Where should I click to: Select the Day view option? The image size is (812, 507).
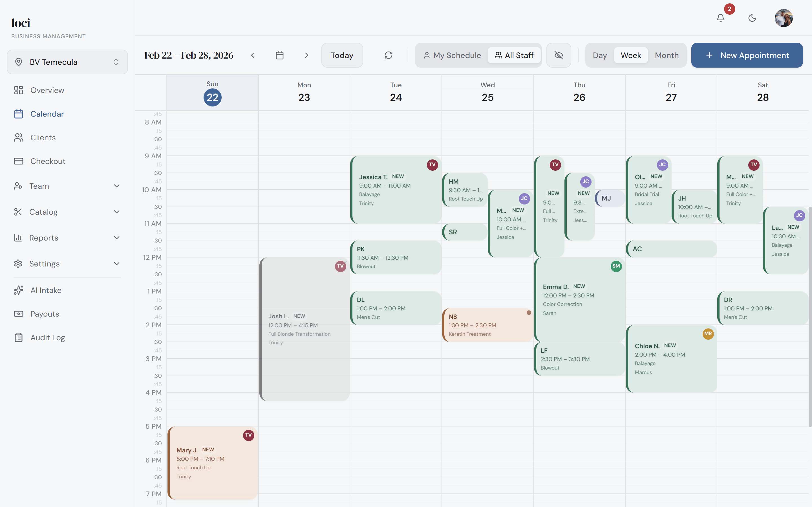coord(600,55)
